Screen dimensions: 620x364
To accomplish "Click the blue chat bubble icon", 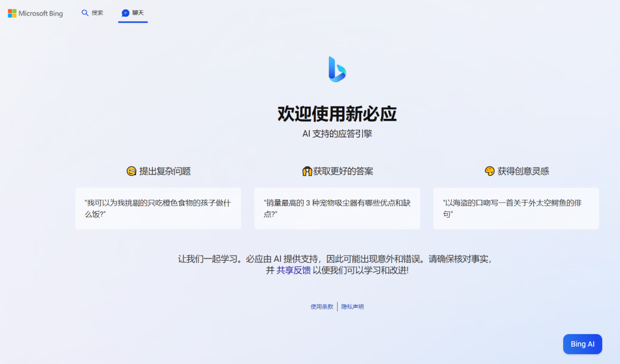I will coord(125,13).
